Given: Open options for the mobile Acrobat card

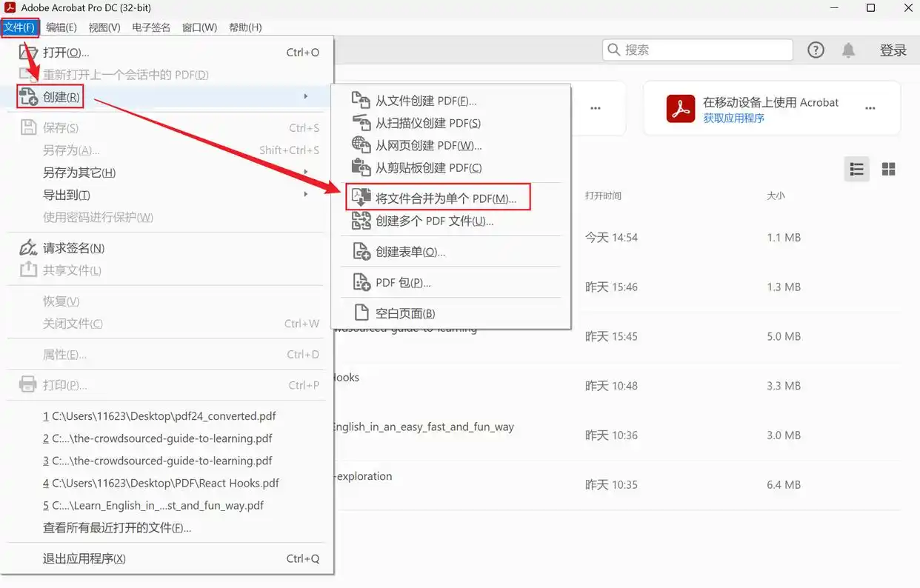Looking at the screenshot, I should coord(870,108).
